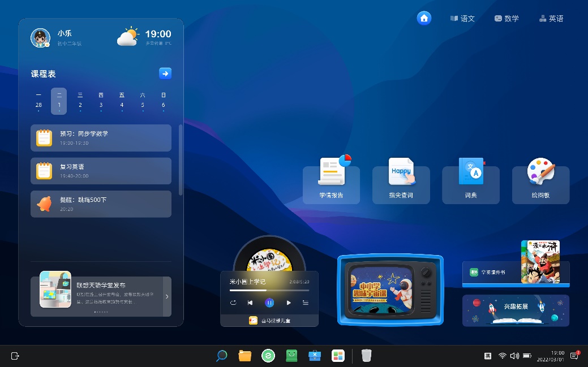Switch to the 数学 tab
The width and height of the screenshot is (588, 367).
[x=506, y=19]
